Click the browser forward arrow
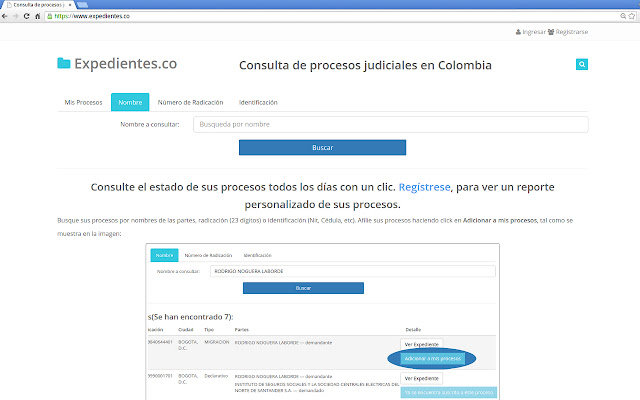The image size is (640, 400). 16,16
